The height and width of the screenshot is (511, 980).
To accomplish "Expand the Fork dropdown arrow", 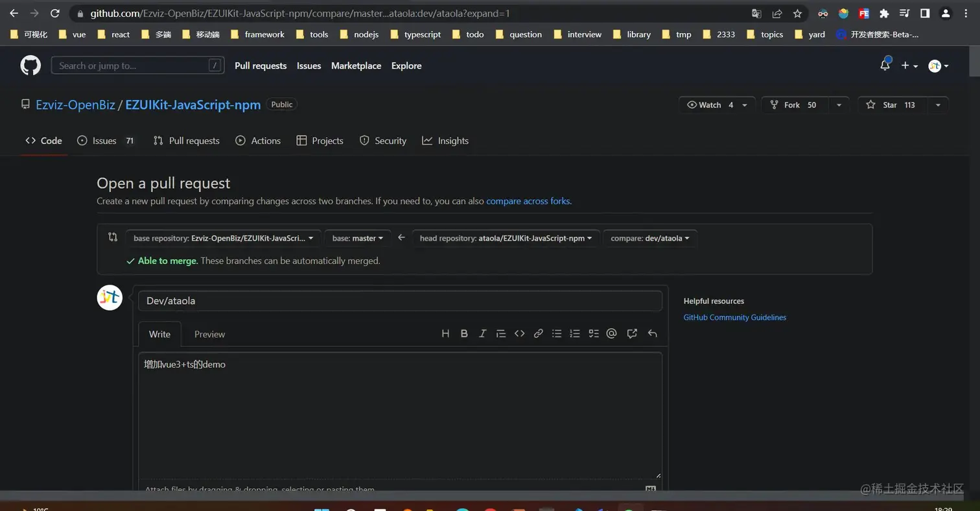I will coord(839,105).
